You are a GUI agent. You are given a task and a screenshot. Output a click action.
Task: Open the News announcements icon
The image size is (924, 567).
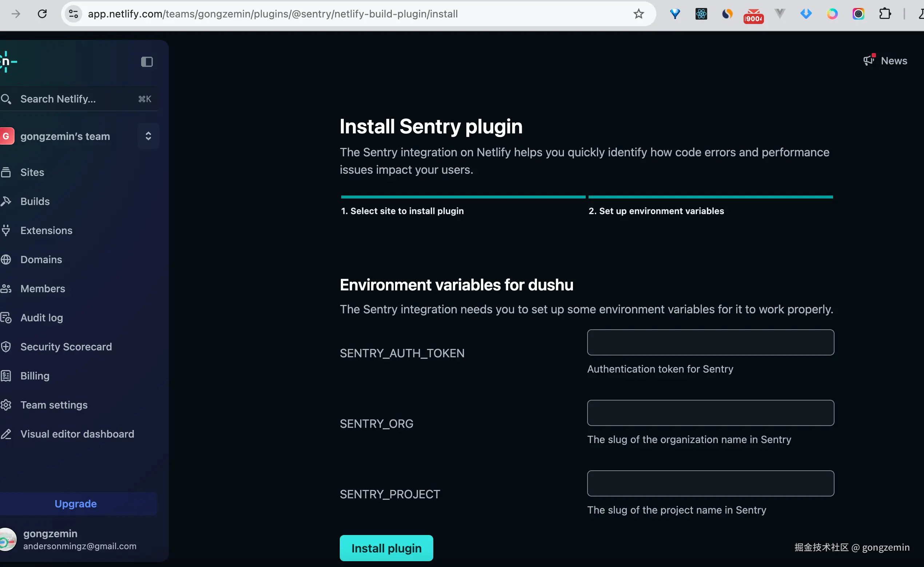869,60
